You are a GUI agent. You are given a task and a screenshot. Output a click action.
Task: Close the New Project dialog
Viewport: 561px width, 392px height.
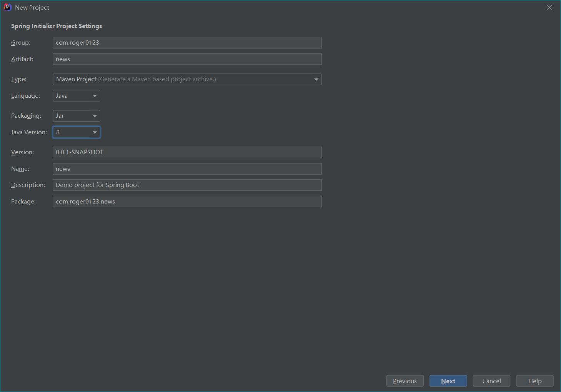point(549,7)
